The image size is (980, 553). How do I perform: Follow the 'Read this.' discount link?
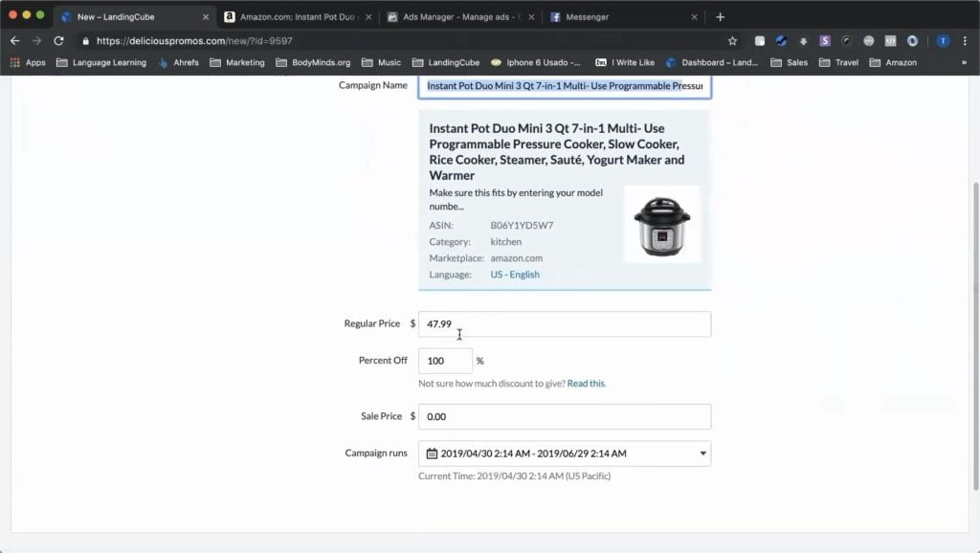pyautogui.click(x=587, y=384)
